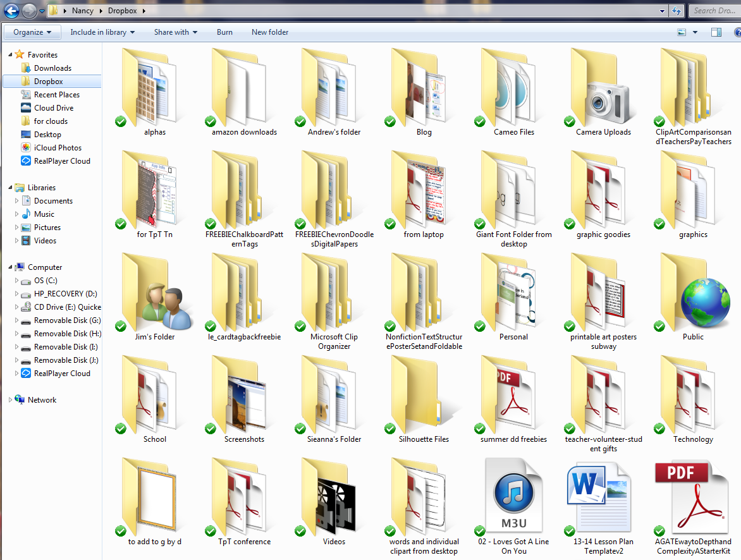Viewport: 741px width, 560px height.
Task: Refresh the Dropbox folder view
Action: point(677,11)
